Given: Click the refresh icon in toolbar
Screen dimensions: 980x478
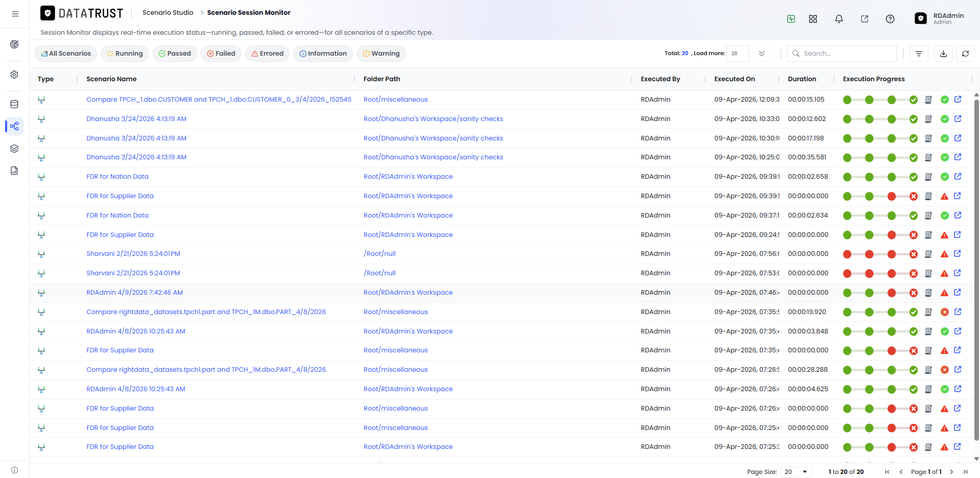Looking at the screenshot, I should (965, 54).
